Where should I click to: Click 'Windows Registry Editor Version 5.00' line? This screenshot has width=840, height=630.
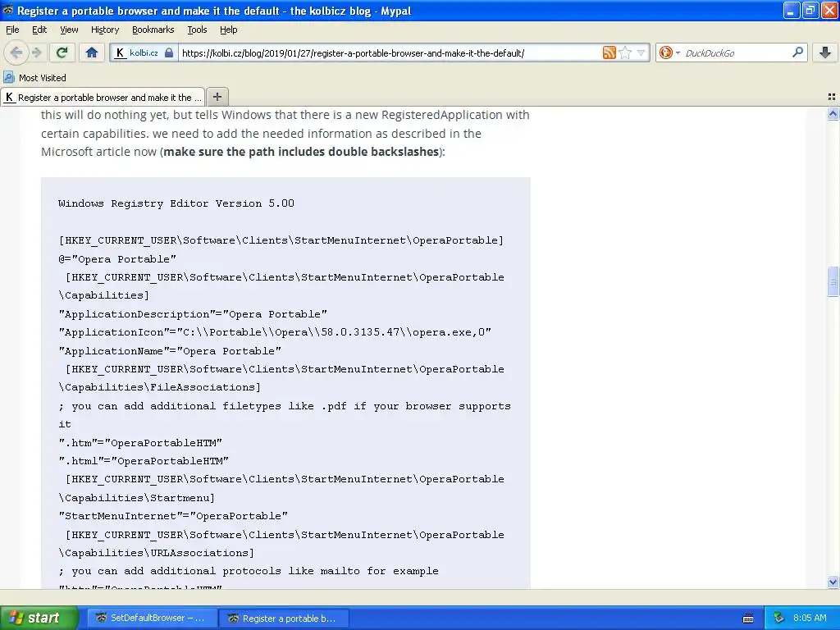point(176,203)
